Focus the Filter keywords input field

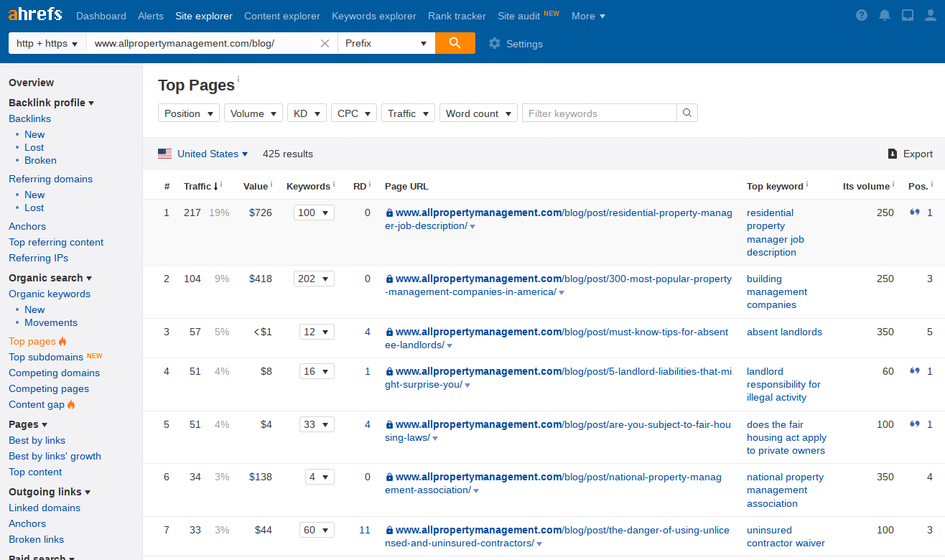tap(599, 113)
